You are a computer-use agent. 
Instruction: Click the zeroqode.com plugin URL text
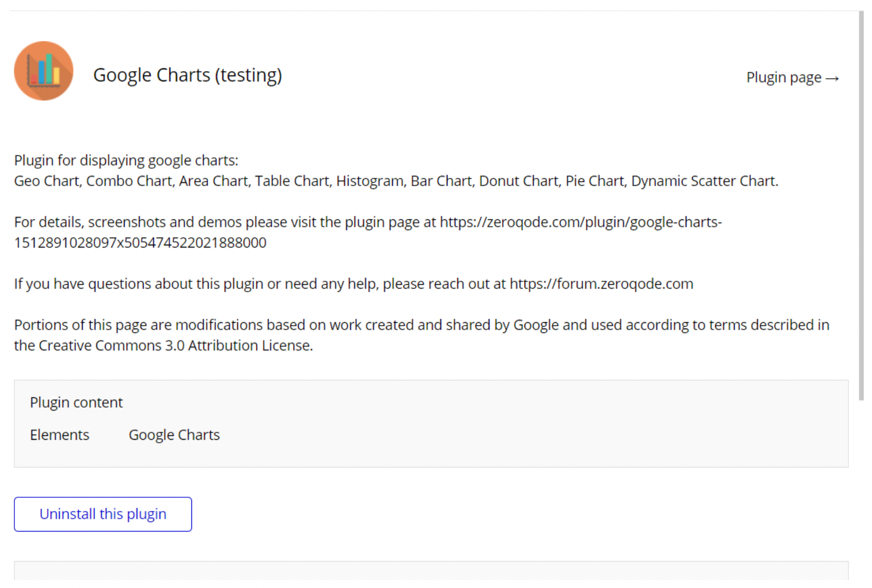coord(581,222)
